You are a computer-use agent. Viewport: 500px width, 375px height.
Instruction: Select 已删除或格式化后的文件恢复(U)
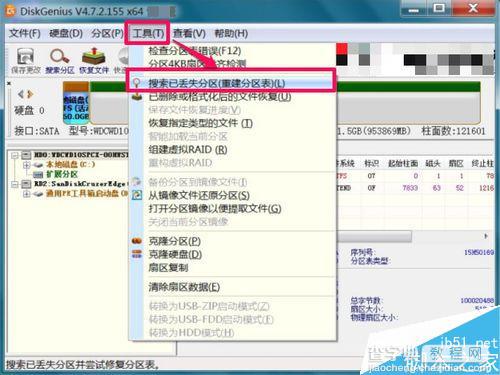(220, 97)
